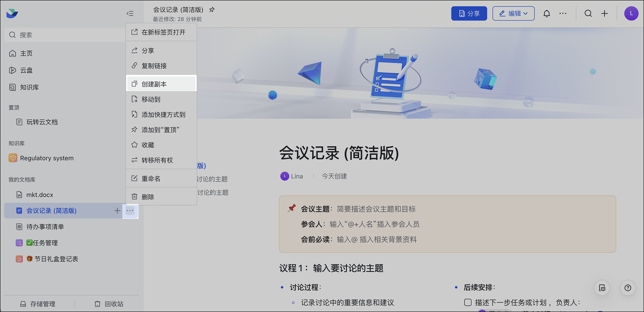
Task: Add subpage under 会议记录 with plus icon
Action: point(117,211)
